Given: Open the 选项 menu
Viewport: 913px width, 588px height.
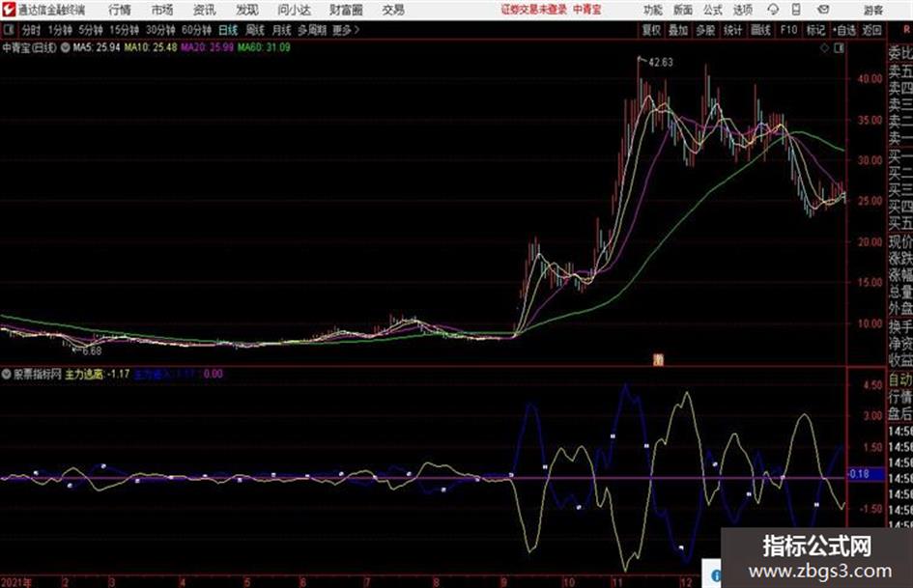Looking at the screenshot, I should (743, 10).
